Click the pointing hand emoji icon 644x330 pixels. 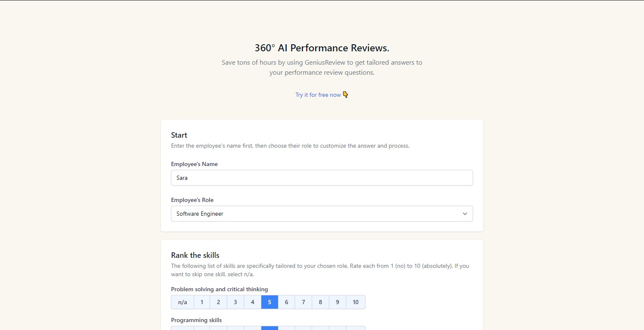point(345,95)
